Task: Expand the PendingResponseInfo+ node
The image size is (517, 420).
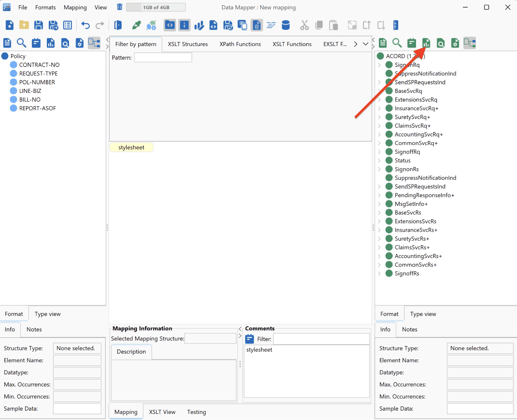Action: click(379, 195)
